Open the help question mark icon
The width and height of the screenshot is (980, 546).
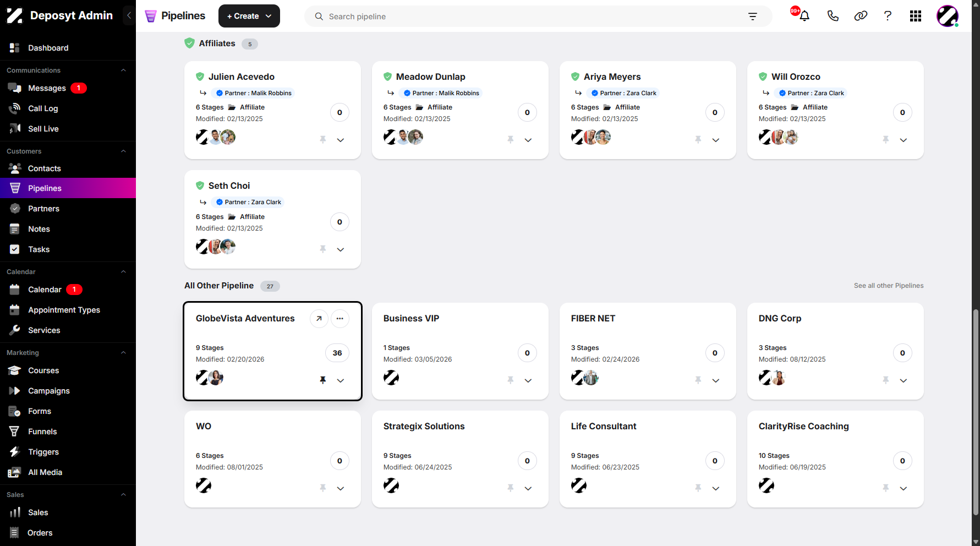(x=888, y=16)
